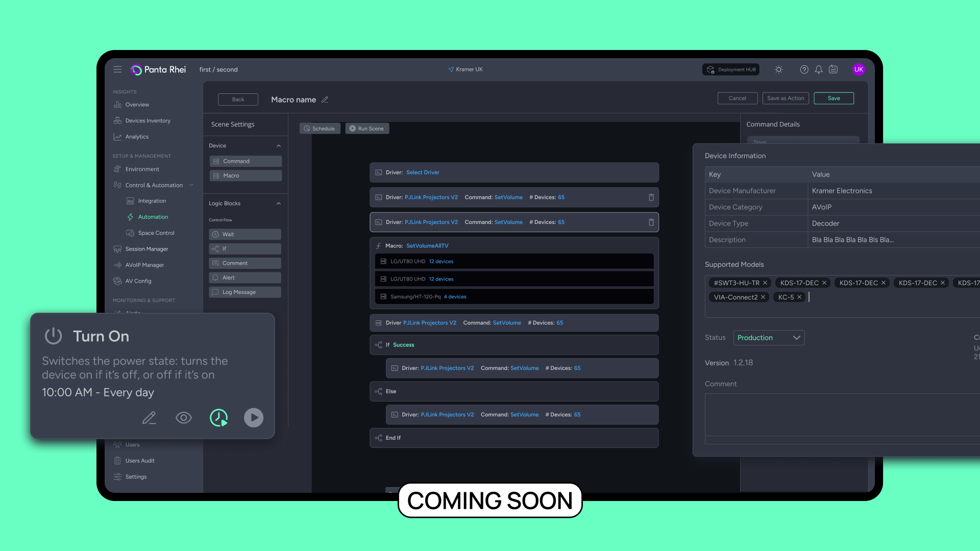Click the End If block

[514, 438]
